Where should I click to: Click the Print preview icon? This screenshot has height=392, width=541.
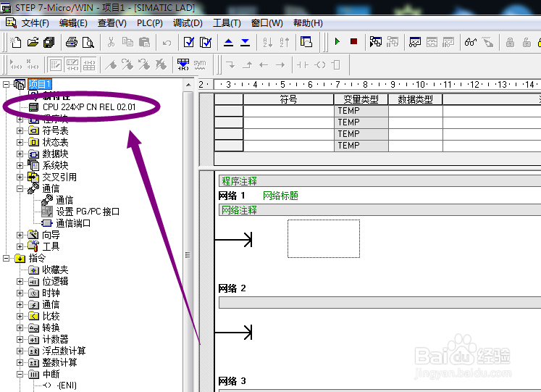tap(88, 43)
